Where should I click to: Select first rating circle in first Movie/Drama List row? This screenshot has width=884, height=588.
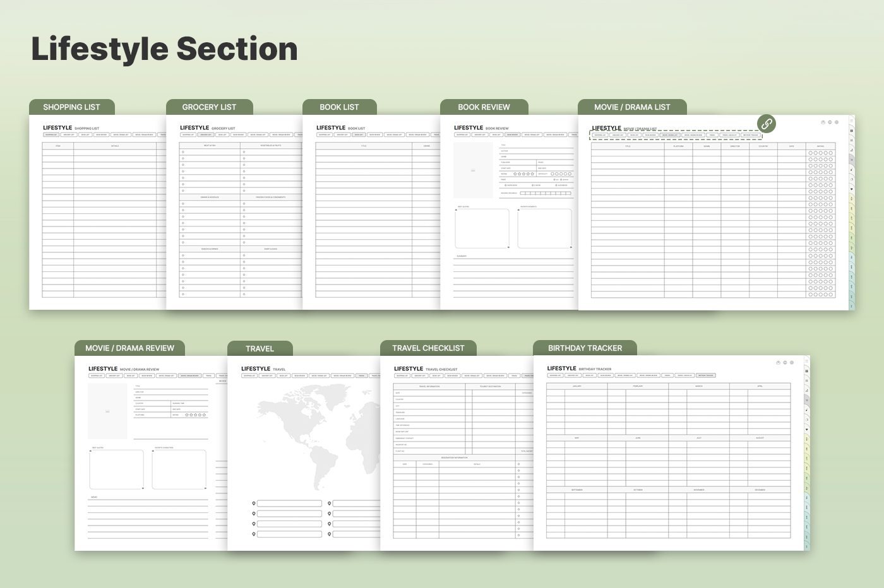click(x=811, y=153)
